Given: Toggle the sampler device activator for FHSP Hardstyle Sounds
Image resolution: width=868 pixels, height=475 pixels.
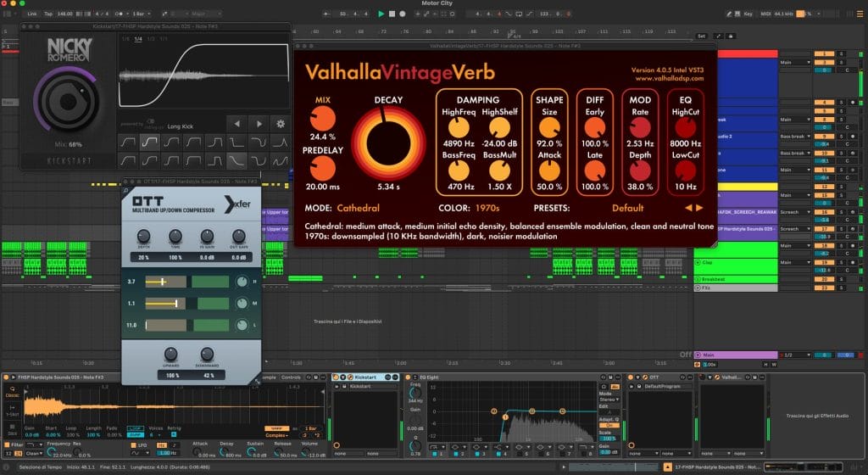Looking at the screenshot, I should click(x=7, y=377).
